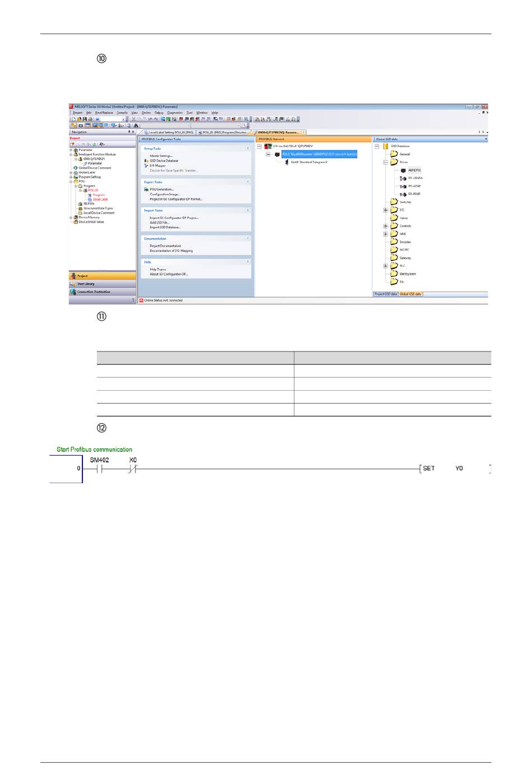Open the Diagnostics menu
This screenshot has width=532, height=778.
[x=175, y=113]
